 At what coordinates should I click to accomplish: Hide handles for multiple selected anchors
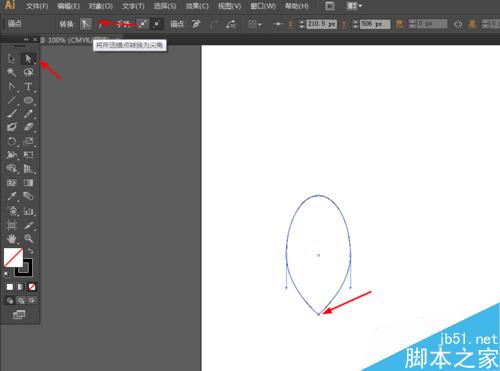pos(157,24)
